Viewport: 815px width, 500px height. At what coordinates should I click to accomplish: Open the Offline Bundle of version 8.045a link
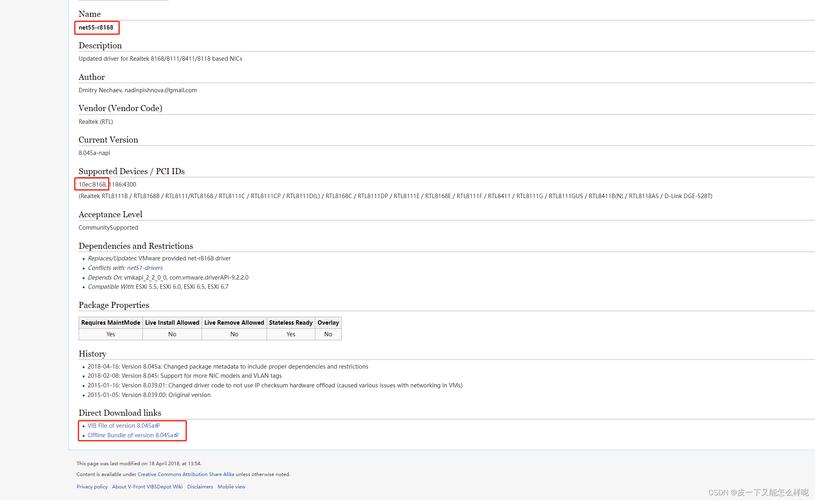pyautogui.click(x=133, y=435)
